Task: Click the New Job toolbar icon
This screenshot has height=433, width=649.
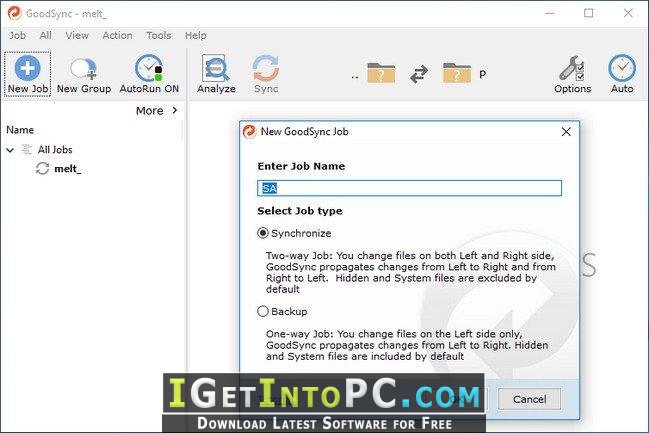Action: pyautogui.click(x=29, y=69)
